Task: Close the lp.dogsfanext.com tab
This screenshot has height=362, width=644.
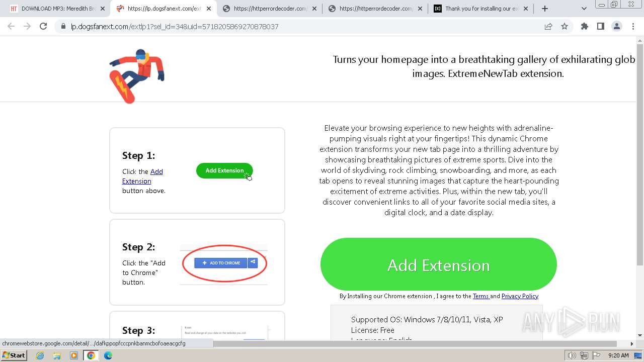Action: 208,9
